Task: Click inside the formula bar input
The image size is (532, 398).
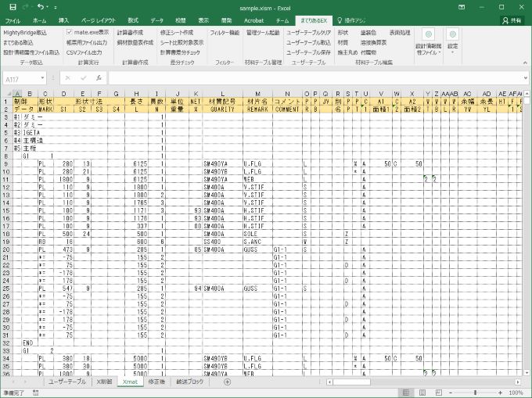Action: click(313, 79)
